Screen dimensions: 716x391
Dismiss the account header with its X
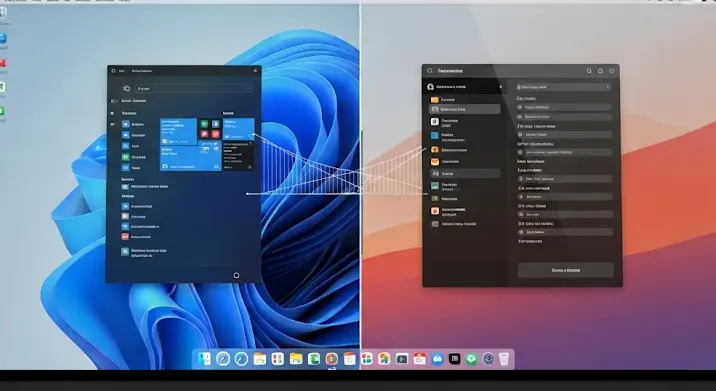[x=500, y=86]
